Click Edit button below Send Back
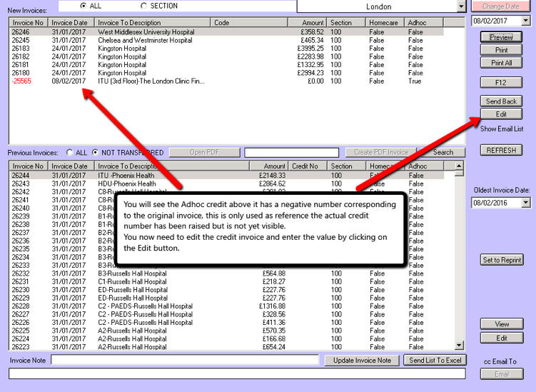The height and width of the screenshot is (392, 536). pyautogui.click(x=501, y=114)
